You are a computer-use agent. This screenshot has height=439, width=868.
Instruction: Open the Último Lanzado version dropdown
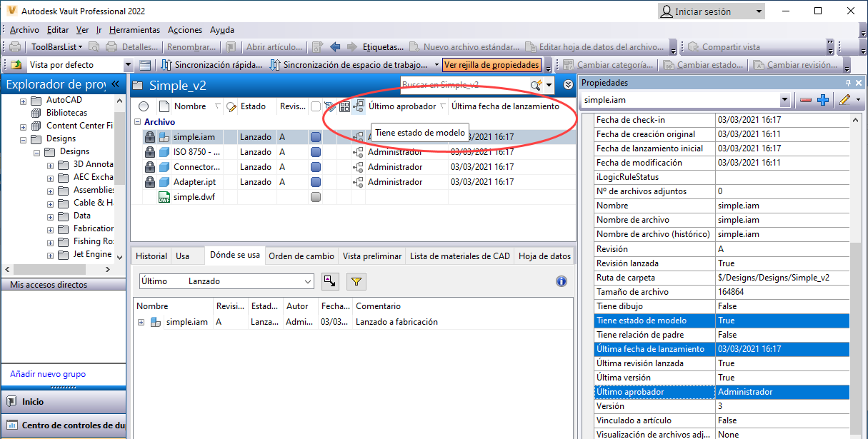pos(309,281)
